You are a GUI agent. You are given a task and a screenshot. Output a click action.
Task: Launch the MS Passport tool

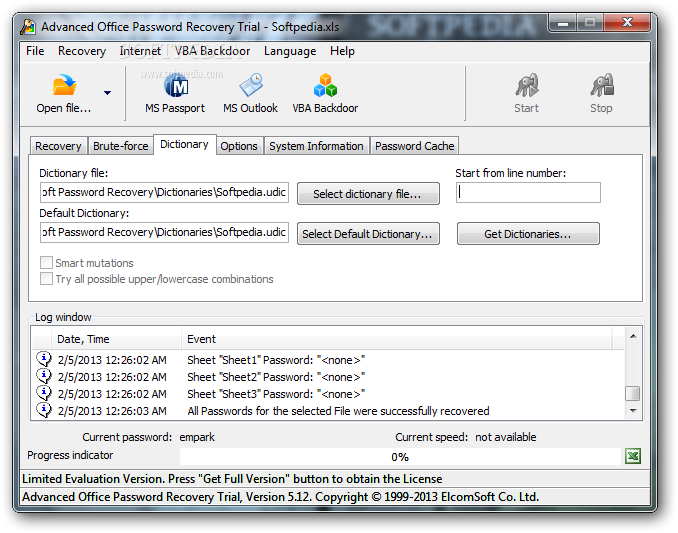pyautogui.click(x=175, y=93)
